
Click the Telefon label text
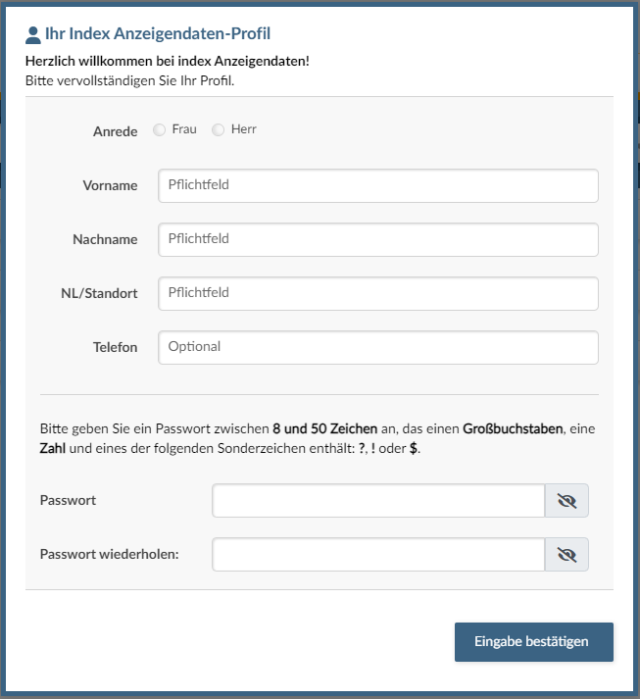pyautogui.click(x=114, y=348)
